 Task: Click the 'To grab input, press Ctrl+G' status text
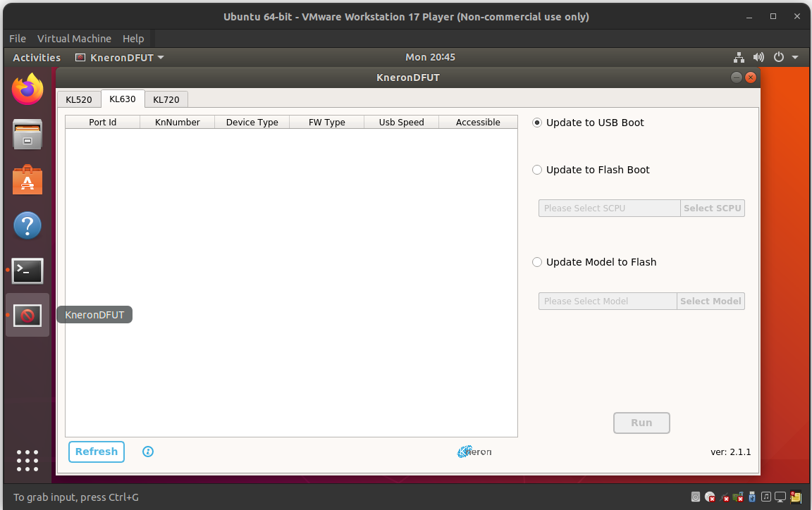coord(76,497)
